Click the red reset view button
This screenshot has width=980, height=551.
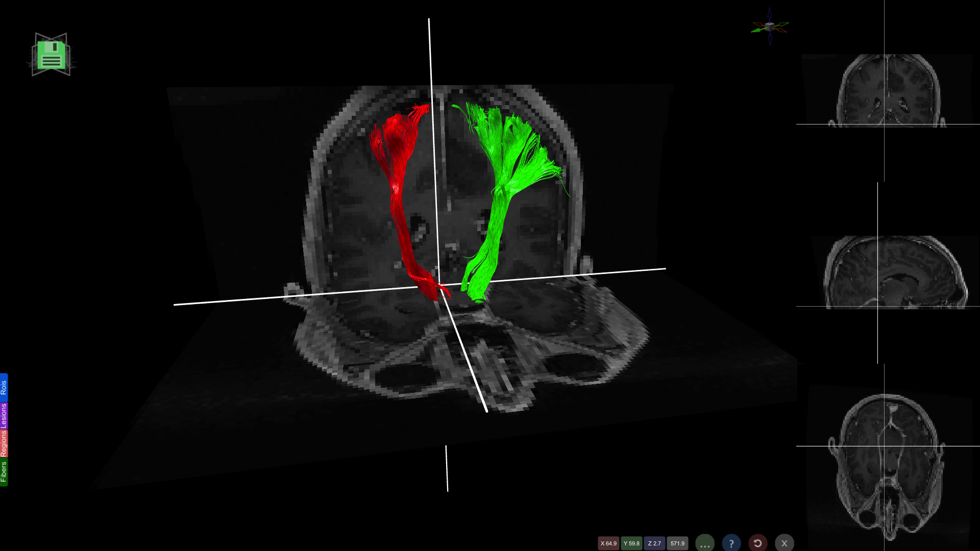point(758,543)
